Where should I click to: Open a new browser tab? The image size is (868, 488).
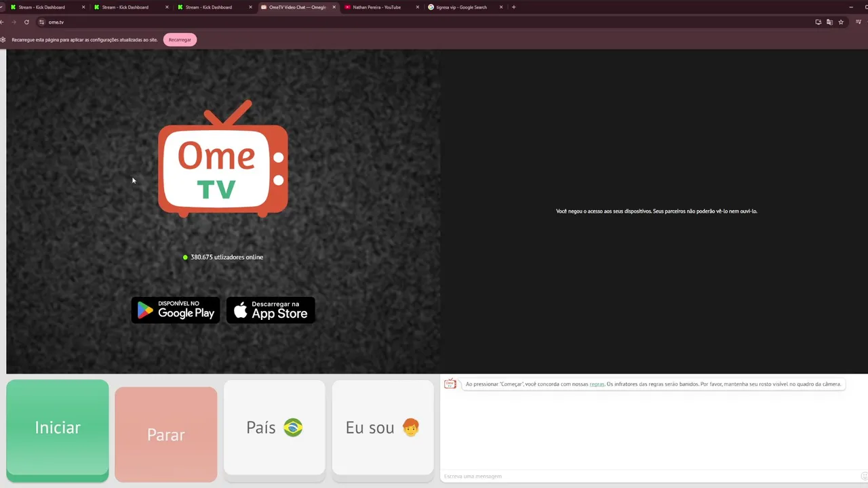point(513,7)
